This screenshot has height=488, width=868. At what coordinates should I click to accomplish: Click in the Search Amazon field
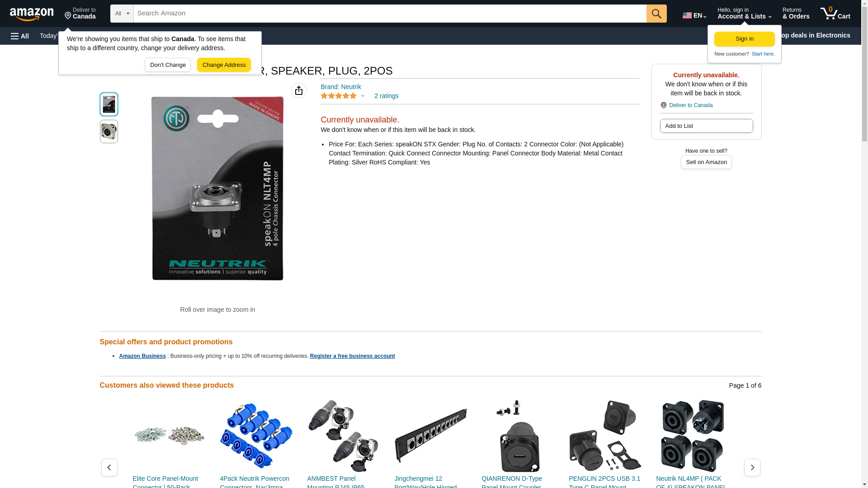[390, 14]
